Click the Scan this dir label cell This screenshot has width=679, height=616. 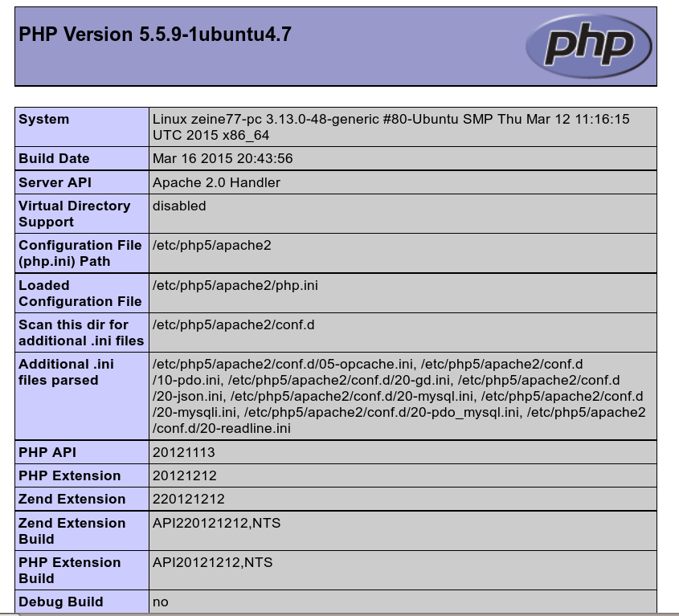80,332
